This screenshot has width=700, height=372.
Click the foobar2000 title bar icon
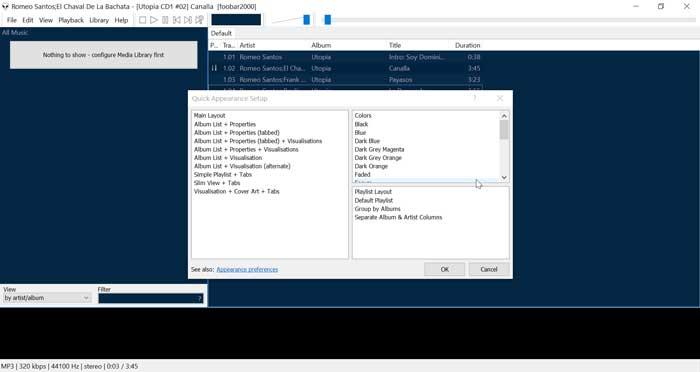coord(5,7)
